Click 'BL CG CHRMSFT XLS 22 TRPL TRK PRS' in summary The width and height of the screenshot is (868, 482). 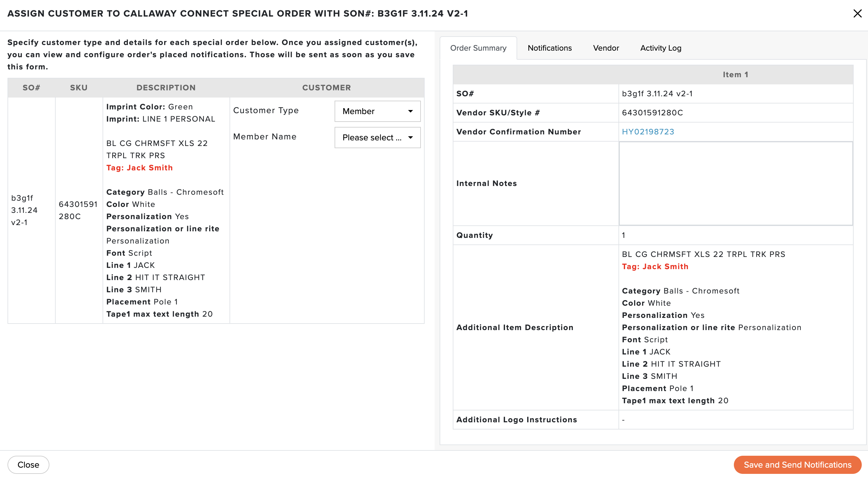click(x=704, y=254)
